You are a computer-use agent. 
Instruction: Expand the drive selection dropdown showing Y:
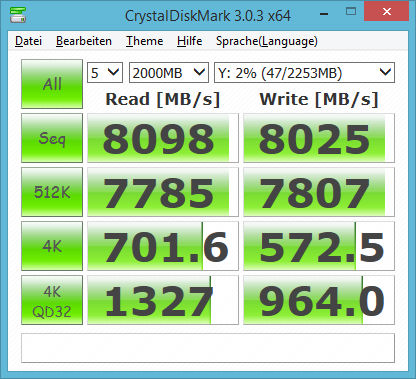[304, 72]
